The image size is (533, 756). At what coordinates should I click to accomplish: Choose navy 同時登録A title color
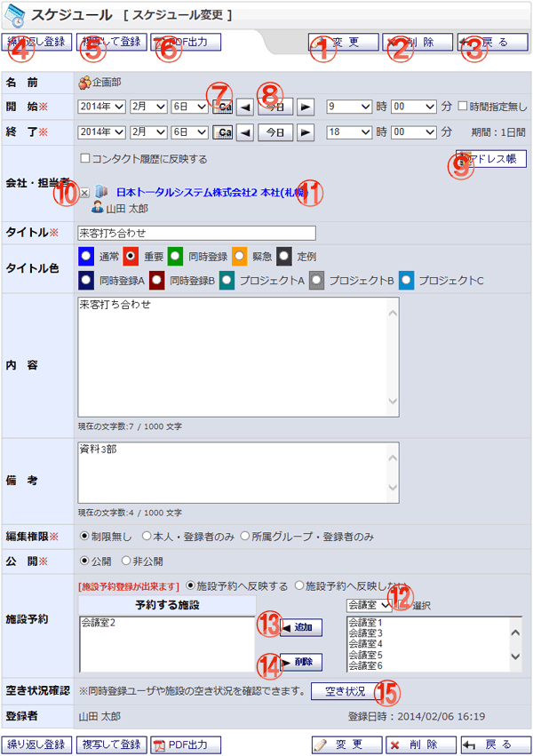coord(86,280)
